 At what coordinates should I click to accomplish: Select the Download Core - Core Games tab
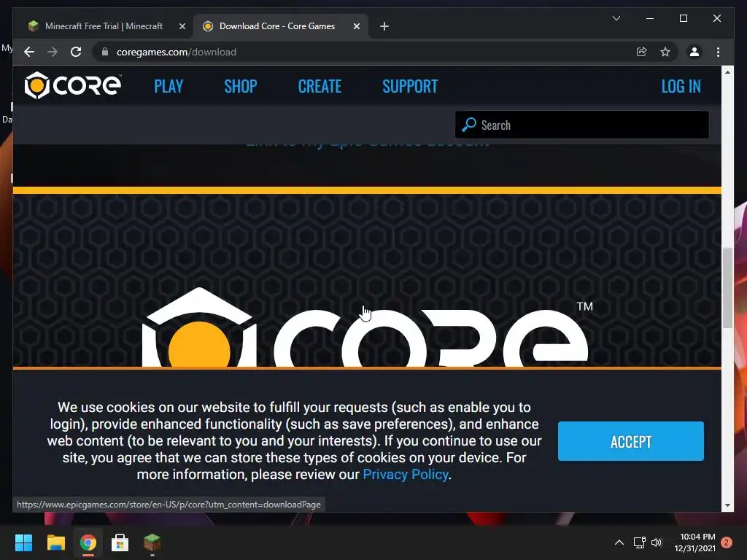(x=276, y=26)
